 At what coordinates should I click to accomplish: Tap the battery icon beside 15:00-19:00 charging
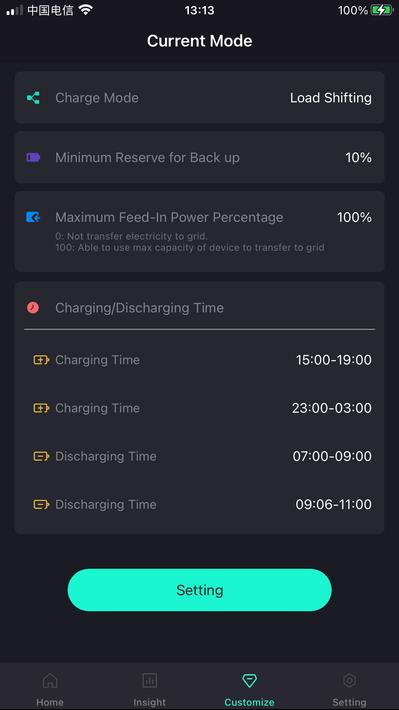click(x=41, y=360)
